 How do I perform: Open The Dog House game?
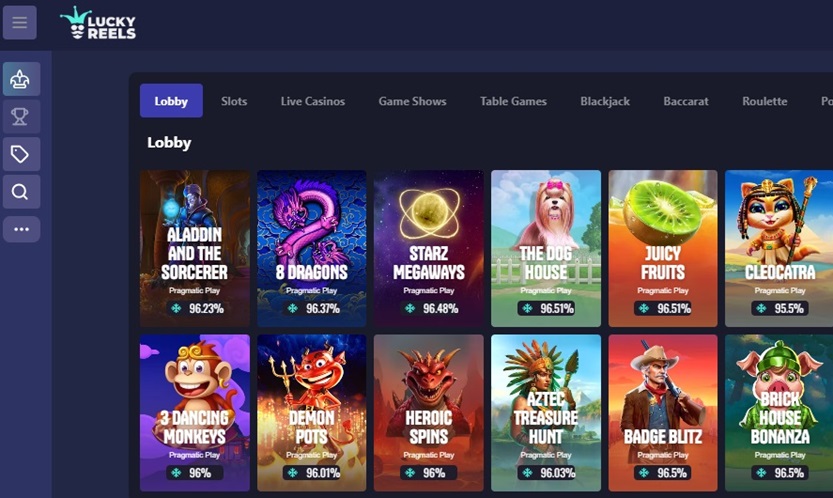pyautogui.click(x=546, y=248)
